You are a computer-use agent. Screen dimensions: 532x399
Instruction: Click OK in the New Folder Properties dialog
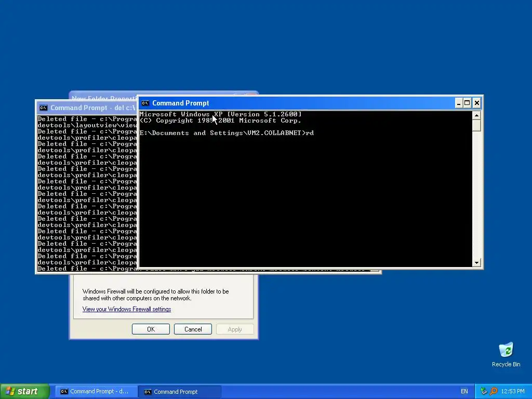coord(151,329)
